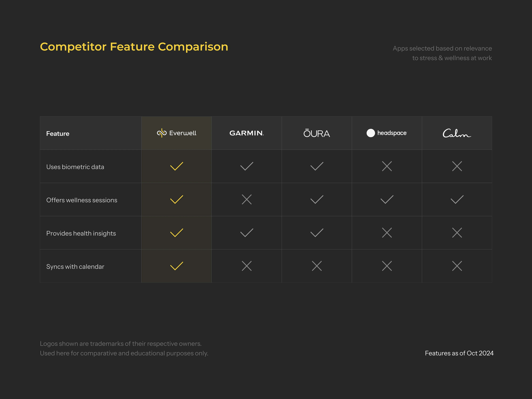Viewport: 532px width, 399px height.
Task: Select the Oura logo header
Action: tap(317, 133)
